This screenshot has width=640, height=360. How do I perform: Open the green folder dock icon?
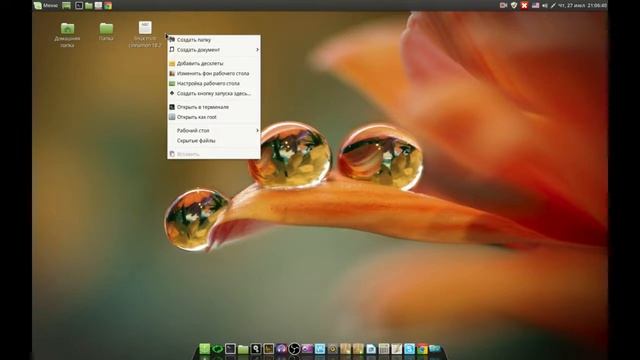pos(243,349)
